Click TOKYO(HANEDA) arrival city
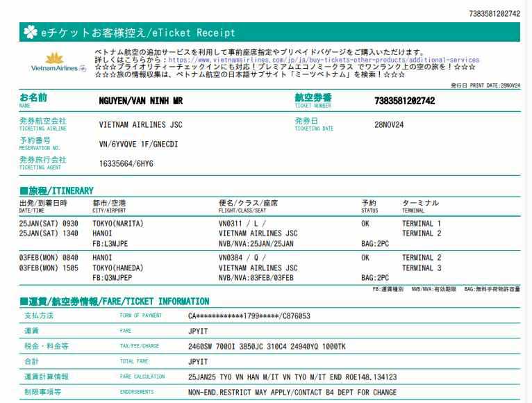The height and width of the screenshot is (403, 532). tap(117, 268)
